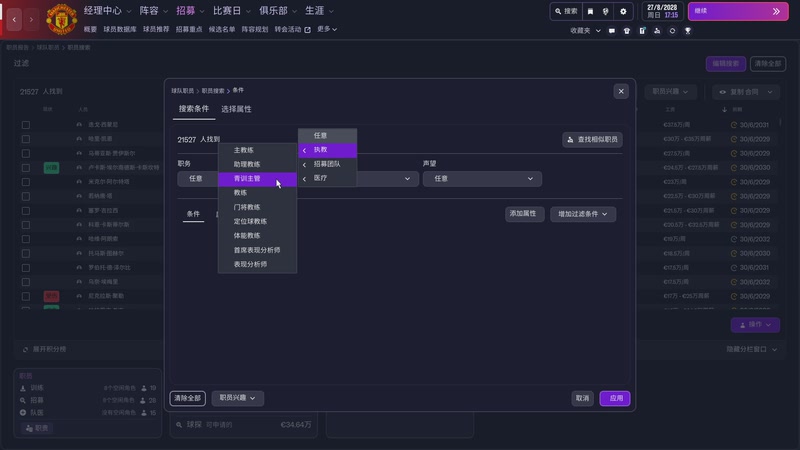Tick the checkbox for 哈里·凯恩 row
The width and height of the screenshot is (800, 450).
point(26,139)
